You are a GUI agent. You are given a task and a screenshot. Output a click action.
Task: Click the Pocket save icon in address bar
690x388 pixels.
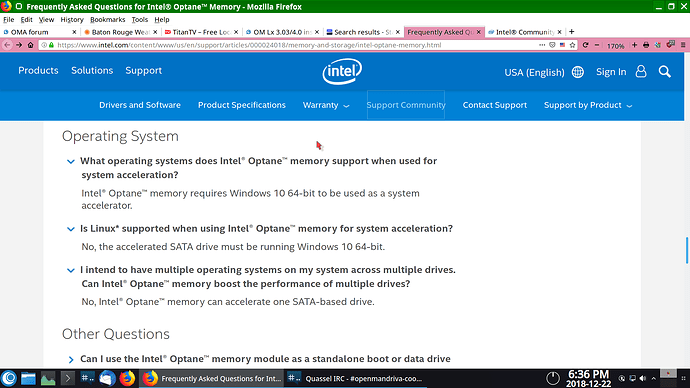[x=552, y=45]
